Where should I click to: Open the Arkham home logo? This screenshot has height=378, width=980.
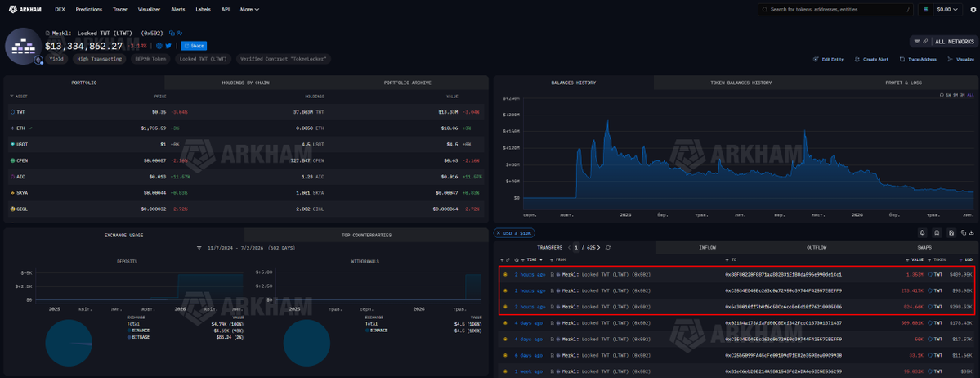(27, 9)
